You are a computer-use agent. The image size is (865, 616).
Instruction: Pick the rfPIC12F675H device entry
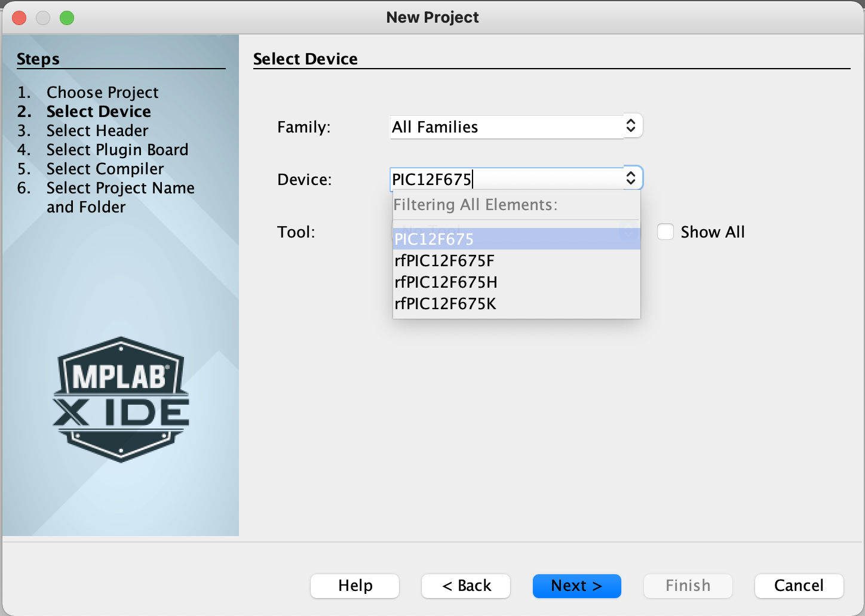tap(446, 282)
